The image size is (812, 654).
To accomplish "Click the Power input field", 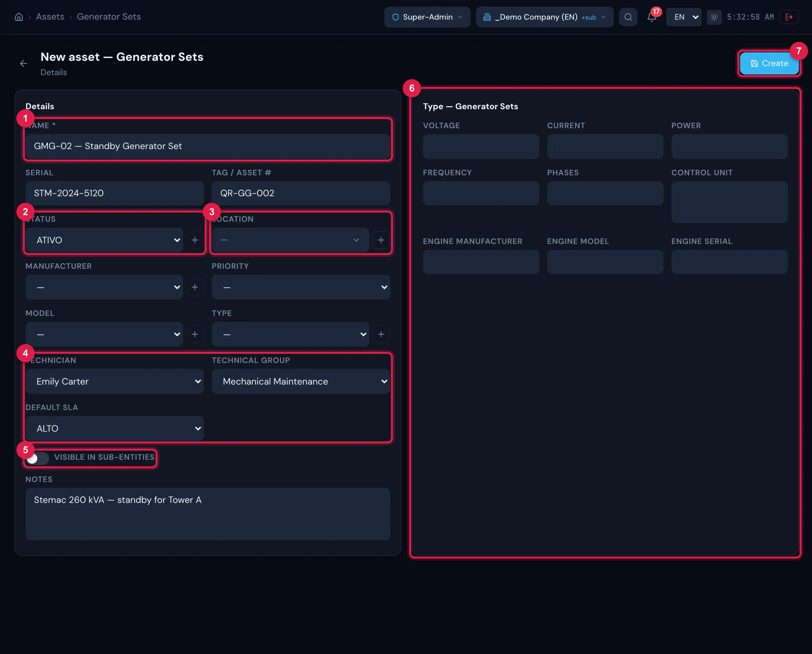I will 730,146.
